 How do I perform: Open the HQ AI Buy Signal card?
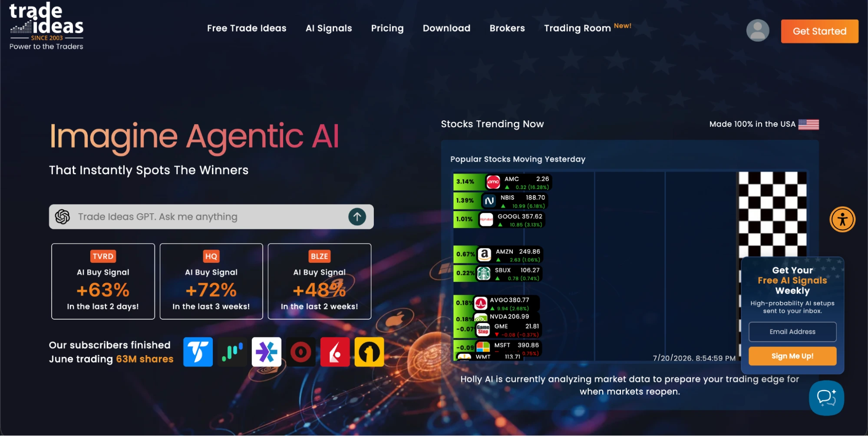[x=211, y=281]
